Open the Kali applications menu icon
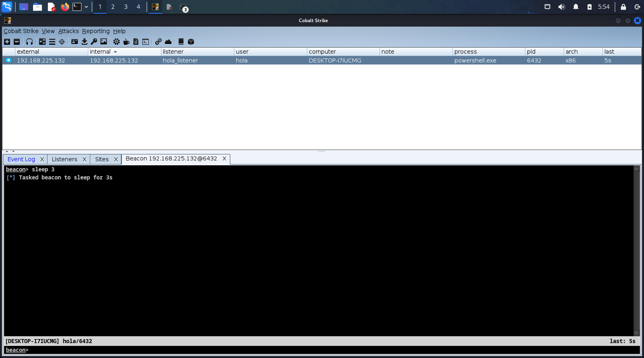The height and width of the screenshot is (358, 644). click(7, 7)
